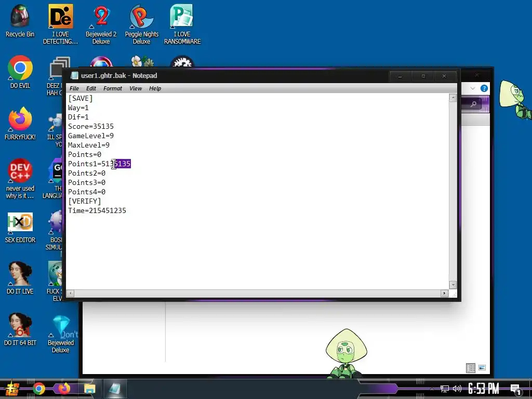Open the Recycle Bin desktop icon
Image resolution: width=532 pixels, height=399 pixels.
(x=20, y=21)
